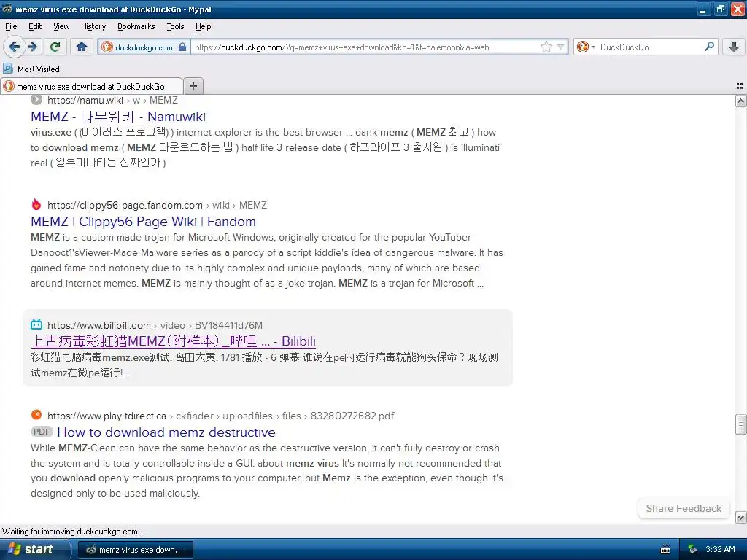This screenshot has height=560, width=747.
Task: Click the Mypal title bar icon
Action: tap(7, 9)
